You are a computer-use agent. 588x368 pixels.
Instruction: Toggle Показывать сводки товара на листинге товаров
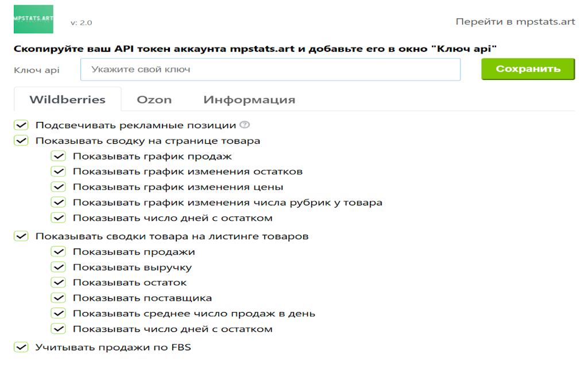coord(21,236)
